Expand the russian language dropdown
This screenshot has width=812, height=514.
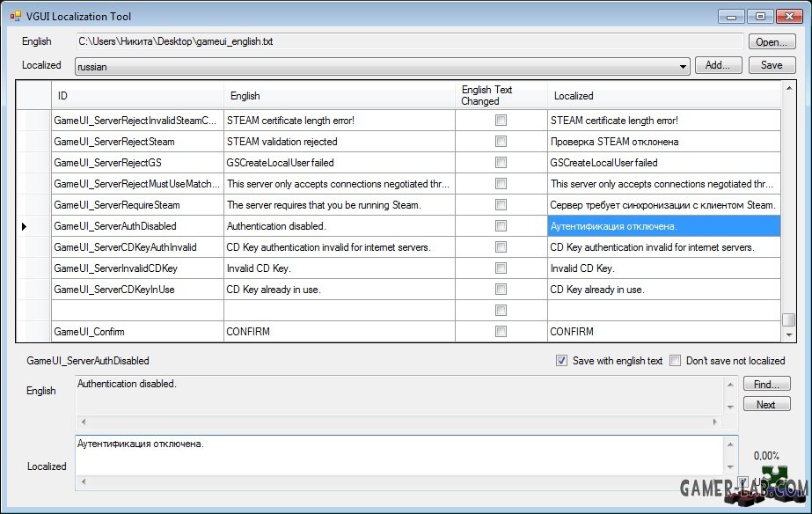coord(683,66)
